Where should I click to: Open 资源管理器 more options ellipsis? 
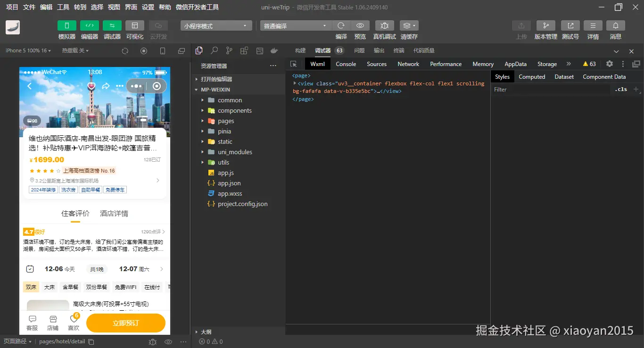273,66
